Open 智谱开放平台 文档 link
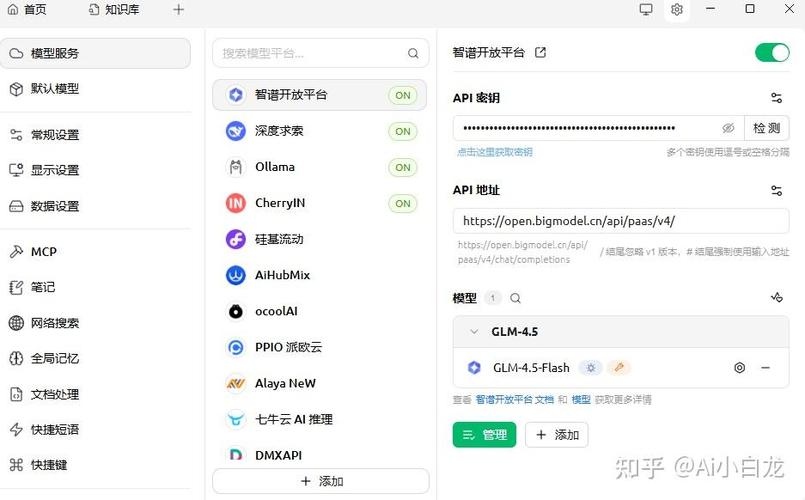This screenshot has height=500, width=805. 514,399
